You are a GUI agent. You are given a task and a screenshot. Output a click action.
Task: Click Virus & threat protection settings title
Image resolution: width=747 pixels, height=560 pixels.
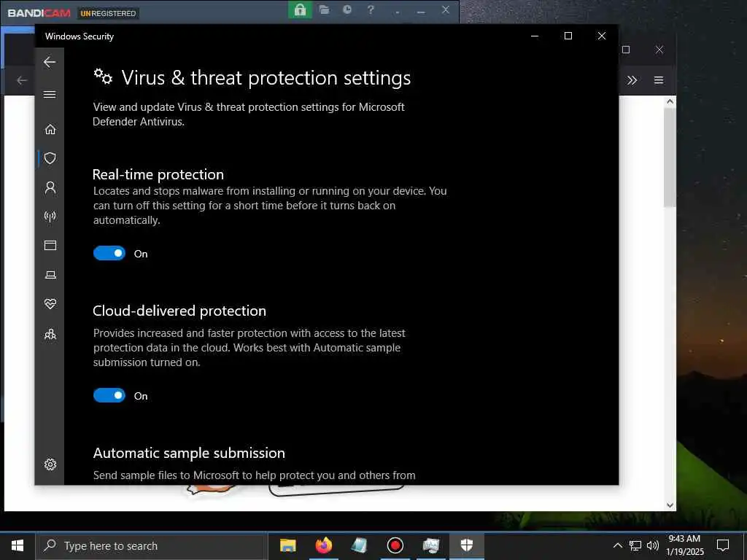pyautogui.click(x=266, y=77)
